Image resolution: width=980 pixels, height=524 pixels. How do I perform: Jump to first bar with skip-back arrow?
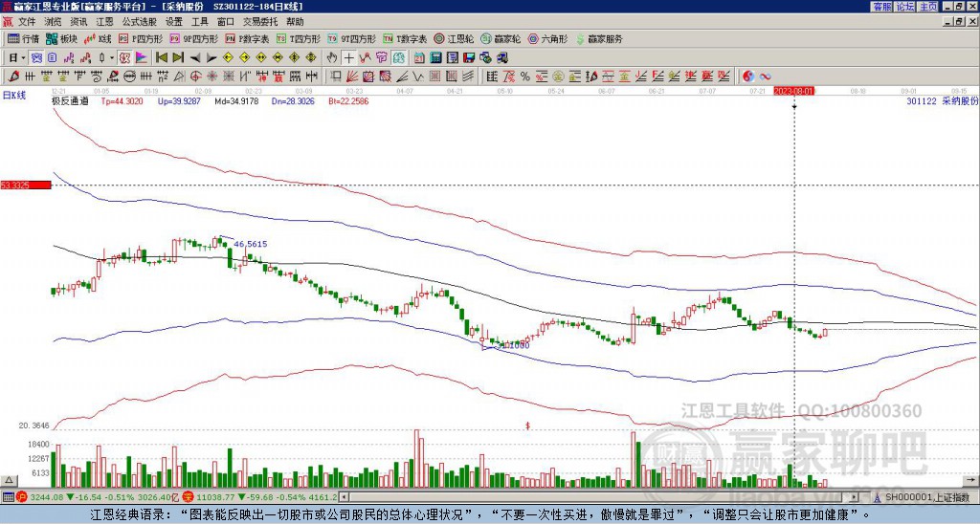pyautogui.click(x=162, y=57)
